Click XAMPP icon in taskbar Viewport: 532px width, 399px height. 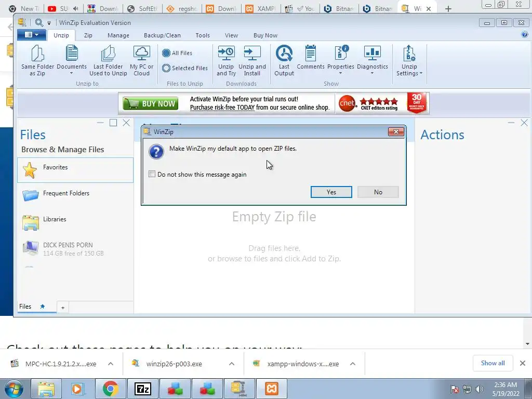[271, 389]
